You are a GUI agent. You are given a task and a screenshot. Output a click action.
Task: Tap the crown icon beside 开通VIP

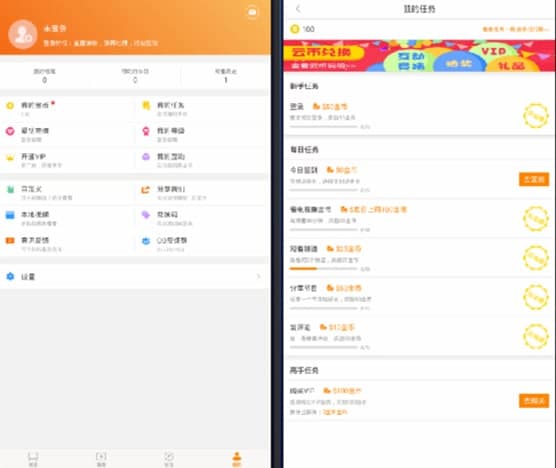point(10,157)
